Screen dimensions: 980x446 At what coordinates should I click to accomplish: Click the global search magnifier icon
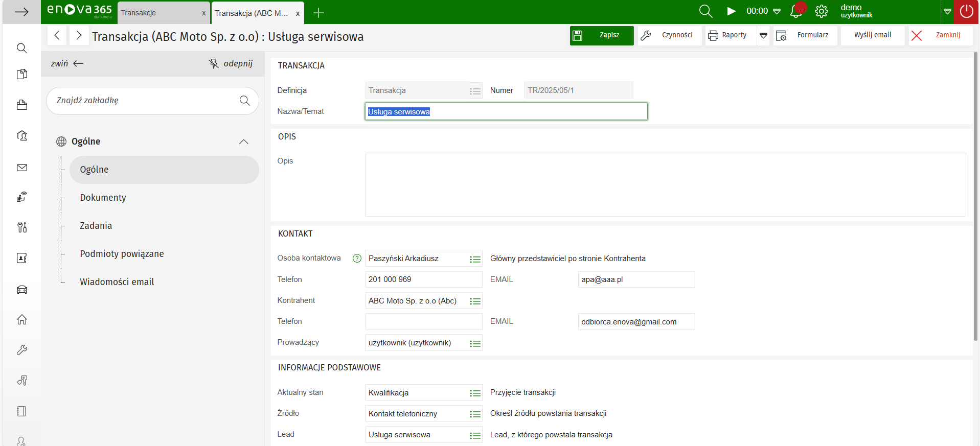[705, 12]
